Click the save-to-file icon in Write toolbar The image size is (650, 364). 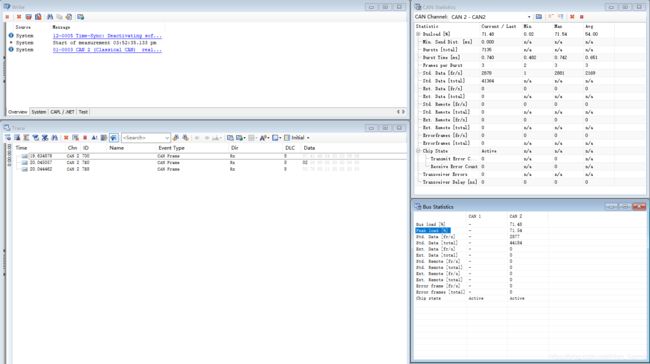click(38, 17)
